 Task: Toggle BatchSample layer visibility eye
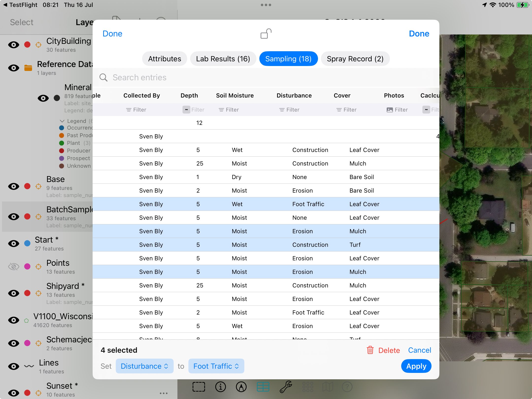click(14, 216)
